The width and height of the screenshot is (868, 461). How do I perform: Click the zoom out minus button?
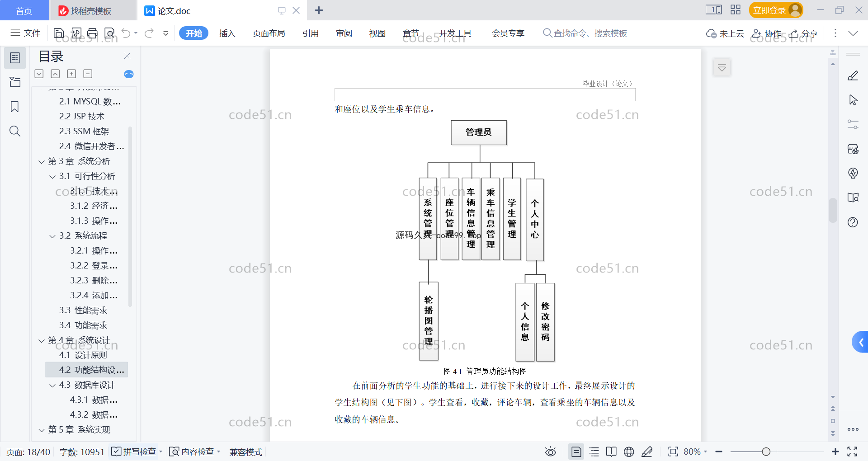pos(719,452)
